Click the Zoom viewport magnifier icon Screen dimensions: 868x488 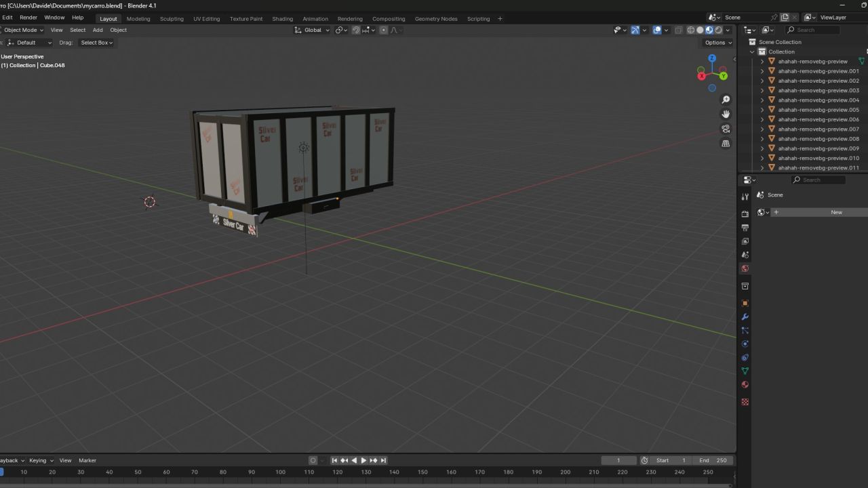[x=726, y=100]
